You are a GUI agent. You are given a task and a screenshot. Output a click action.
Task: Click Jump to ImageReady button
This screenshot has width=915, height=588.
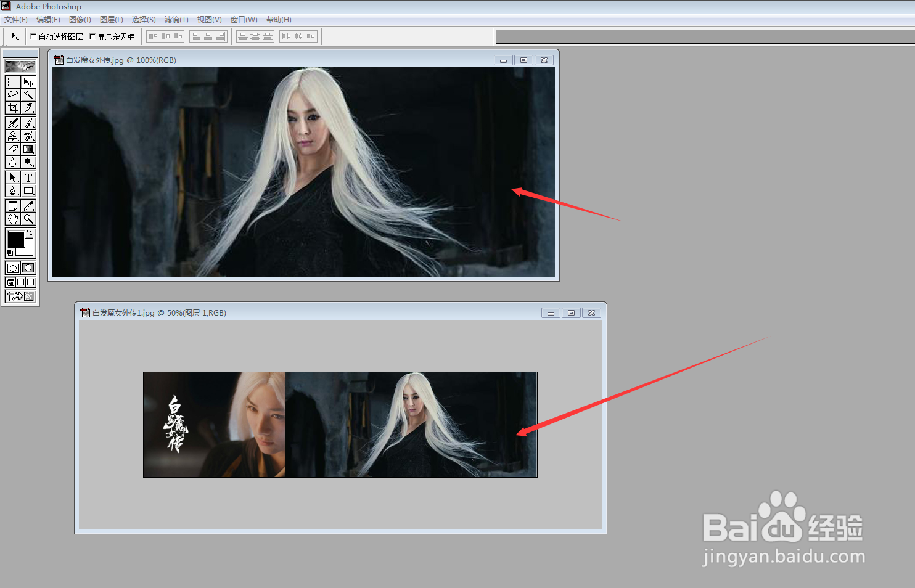click(20, 296)
